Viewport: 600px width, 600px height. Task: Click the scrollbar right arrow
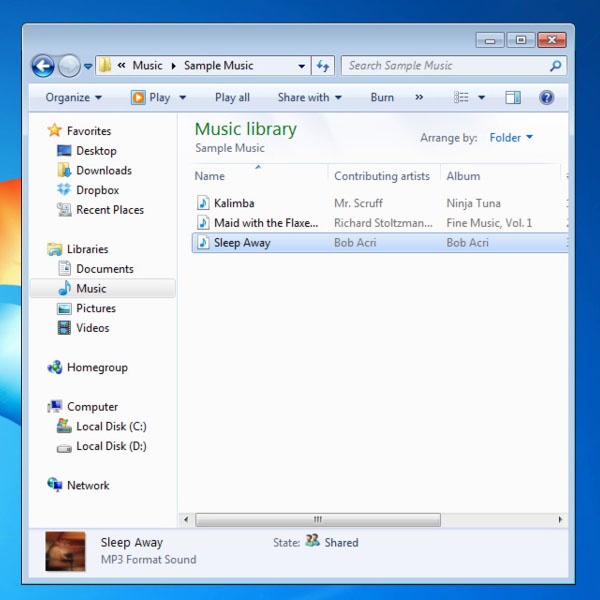pyautogui.click(x=560, y=520)
